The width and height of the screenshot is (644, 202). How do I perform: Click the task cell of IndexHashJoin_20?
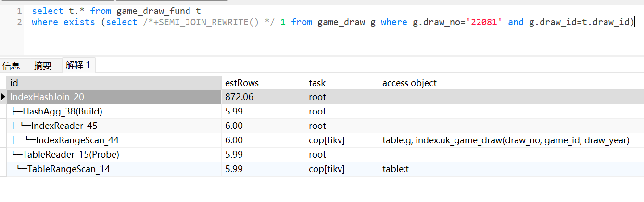341,97
